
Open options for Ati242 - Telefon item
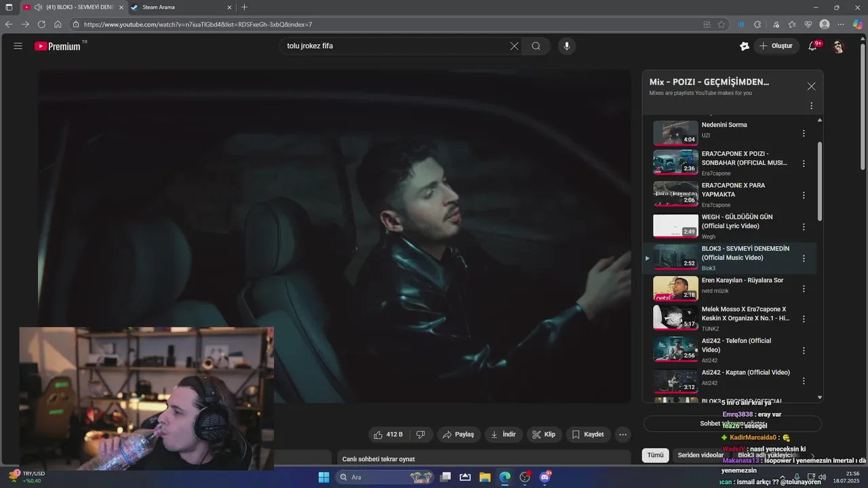tap(804, 350)
